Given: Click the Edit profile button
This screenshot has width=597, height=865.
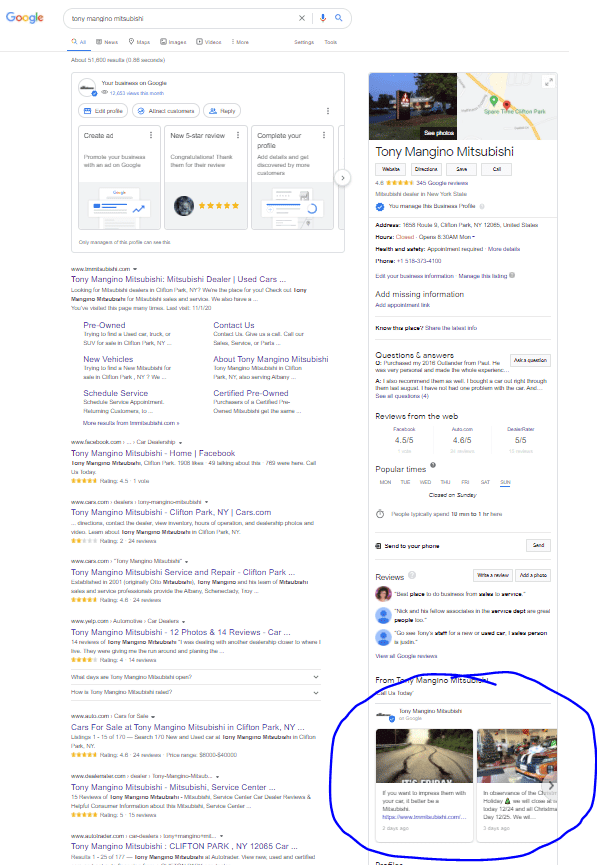Looking at the screenshot, I should (x=103, y=111).
